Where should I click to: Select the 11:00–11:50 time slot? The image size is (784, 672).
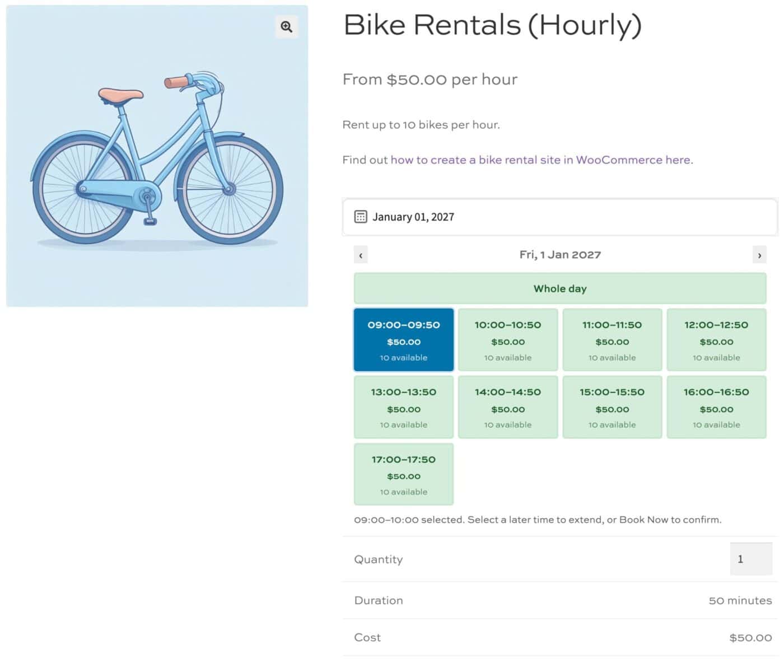(x=612, y=340)
